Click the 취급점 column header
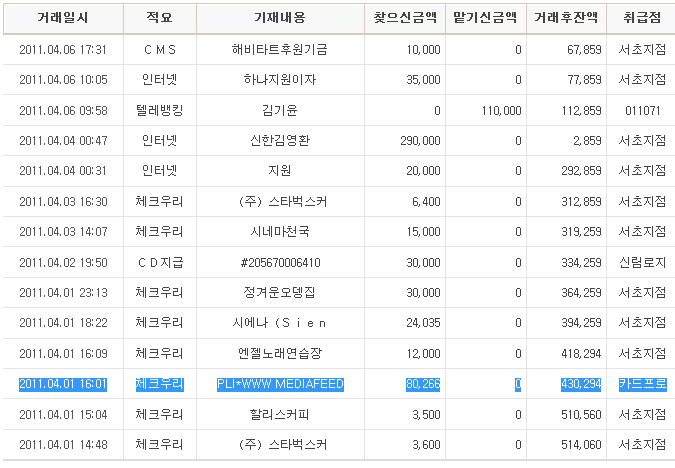Viewport: 675px width, 468px height. [x=640, y=18]
